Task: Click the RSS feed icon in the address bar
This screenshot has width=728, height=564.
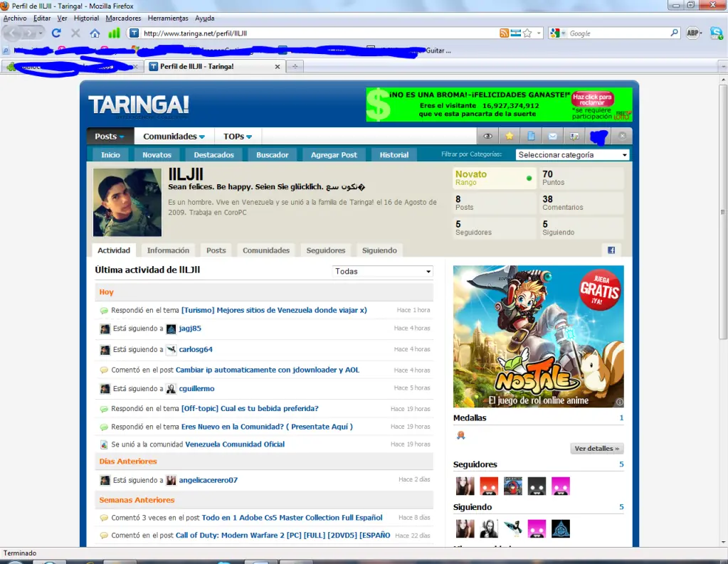Action: [x=505, y=33]
